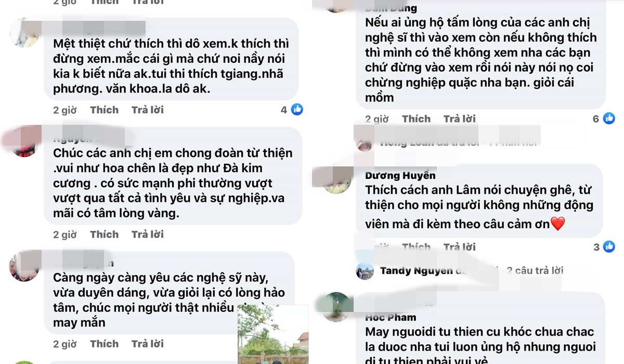The image size is (624, 364).
Task: Expand the Hồng Loan reply thread
Action: 458,141
